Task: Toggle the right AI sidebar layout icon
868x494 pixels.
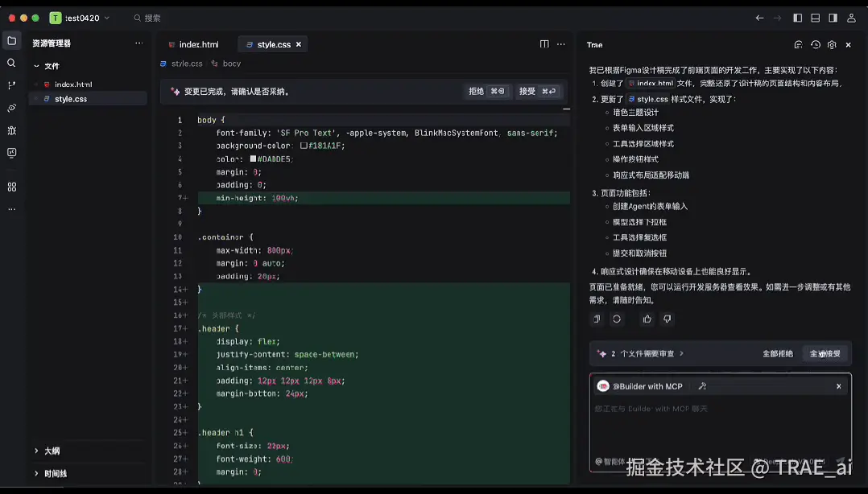Action: click(833, 19)
